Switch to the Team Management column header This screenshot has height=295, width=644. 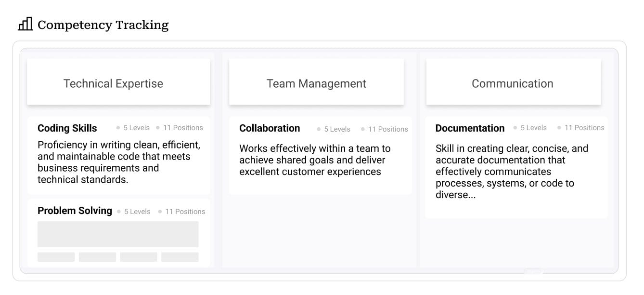[316, 83]
